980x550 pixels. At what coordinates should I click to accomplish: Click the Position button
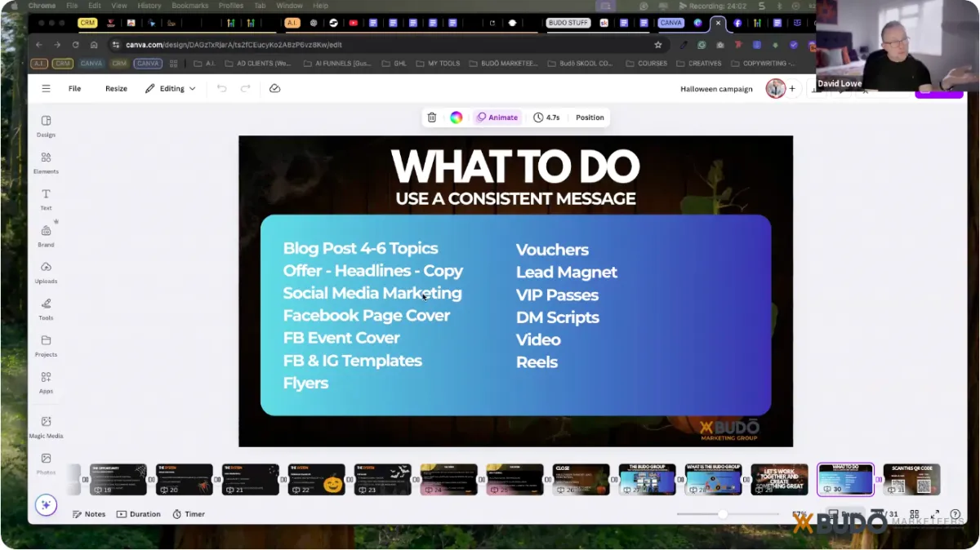[590, 118]
